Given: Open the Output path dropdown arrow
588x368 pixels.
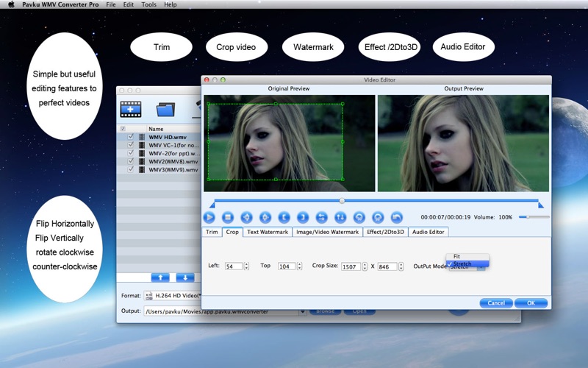Looking at the screenshot, I should tap(303, 311).
